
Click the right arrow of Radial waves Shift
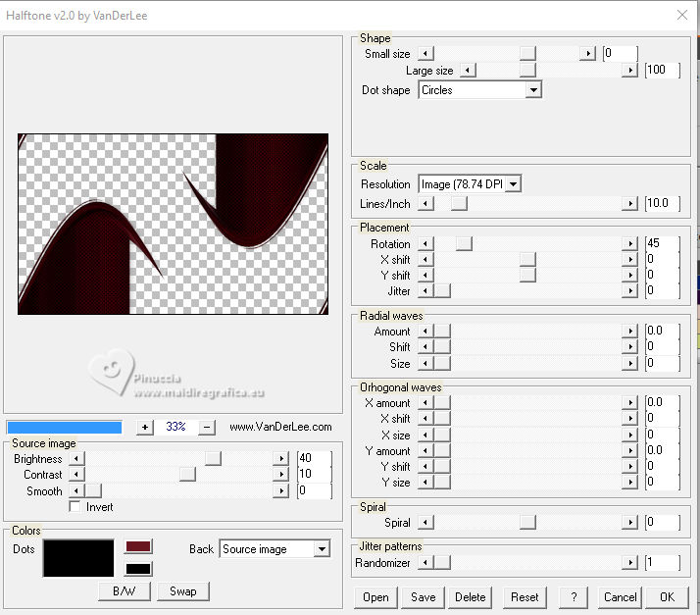[x=630, y=346]
